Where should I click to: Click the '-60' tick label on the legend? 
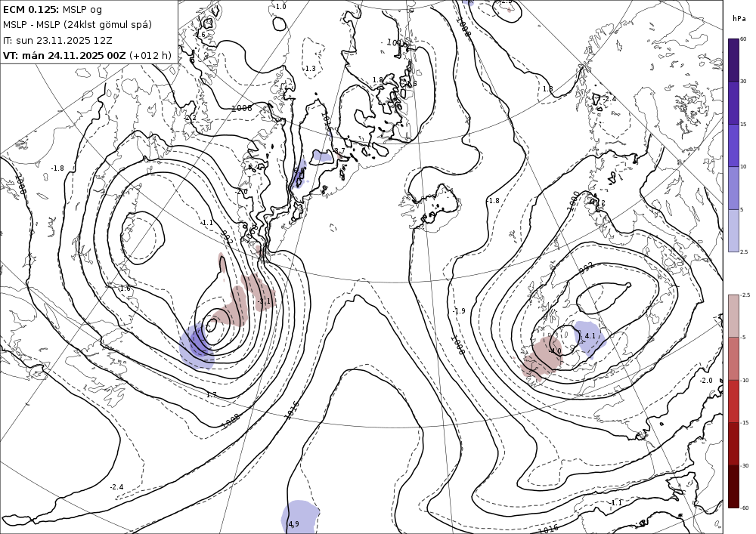point(745,508)
